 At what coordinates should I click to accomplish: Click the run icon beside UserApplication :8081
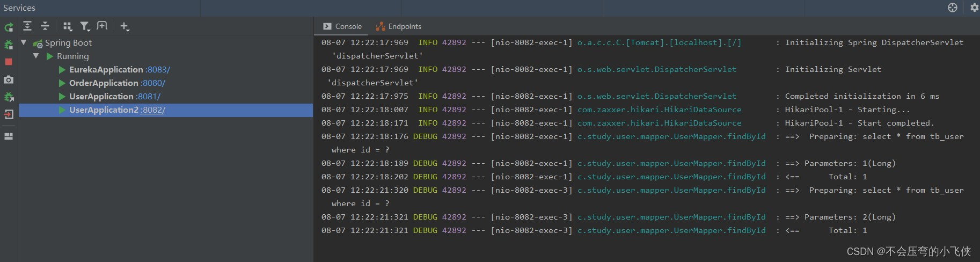[x=62, y=97]
